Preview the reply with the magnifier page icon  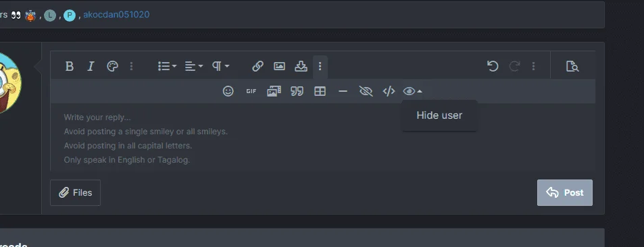click(572, 66)
